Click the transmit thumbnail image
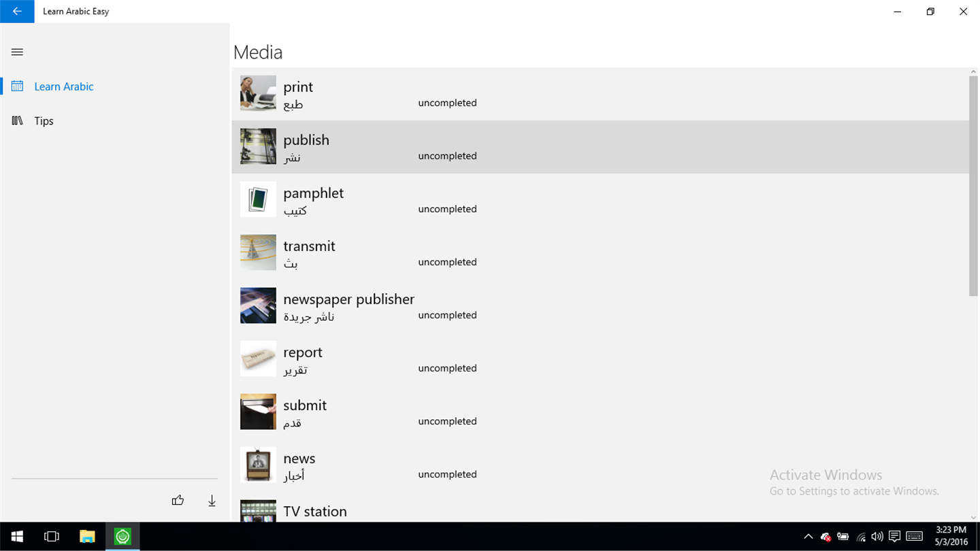This screenshot has height=551, width=980. click(258, 252)
